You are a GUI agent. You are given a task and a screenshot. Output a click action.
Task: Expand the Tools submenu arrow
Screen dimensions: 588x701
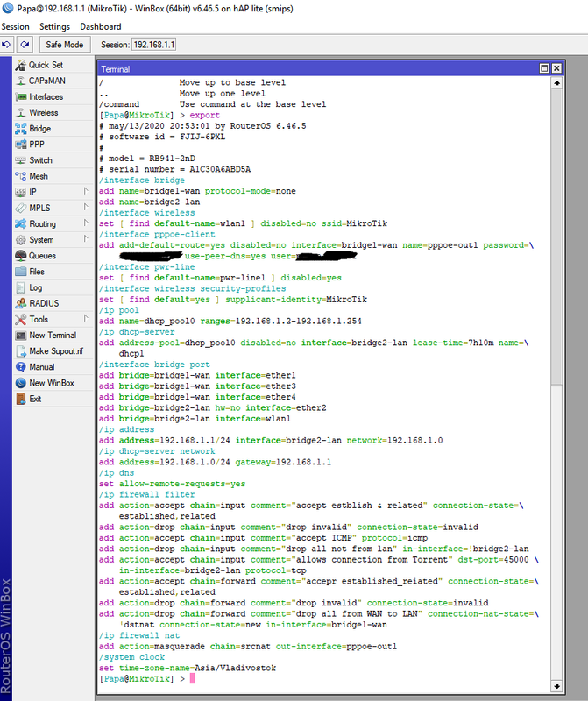pyautogui.click(x=86, y=318)
